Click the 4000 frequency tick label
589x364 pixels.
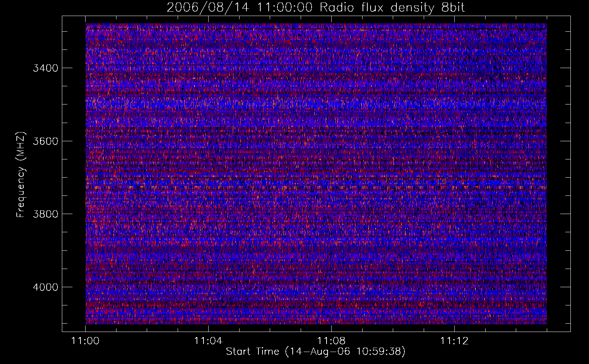pyautogui.click(x=46, y=287)
